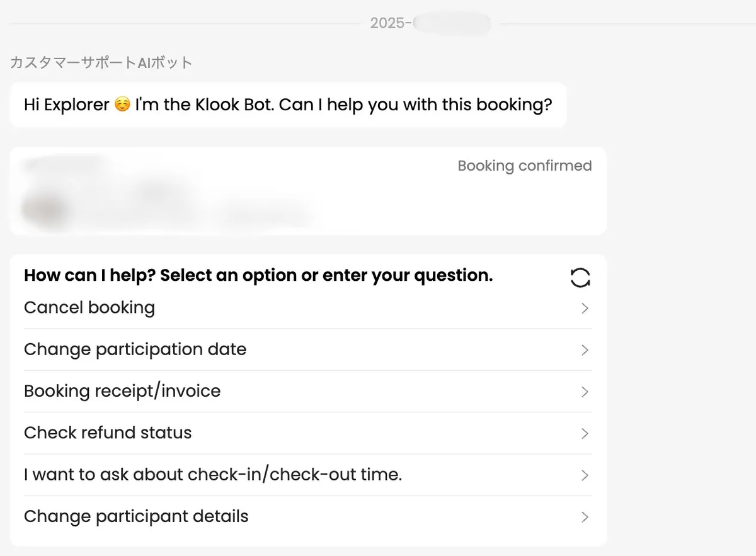Screen dimensions: 756x556
Task: Click the refresh options icon
Action: 580,278
